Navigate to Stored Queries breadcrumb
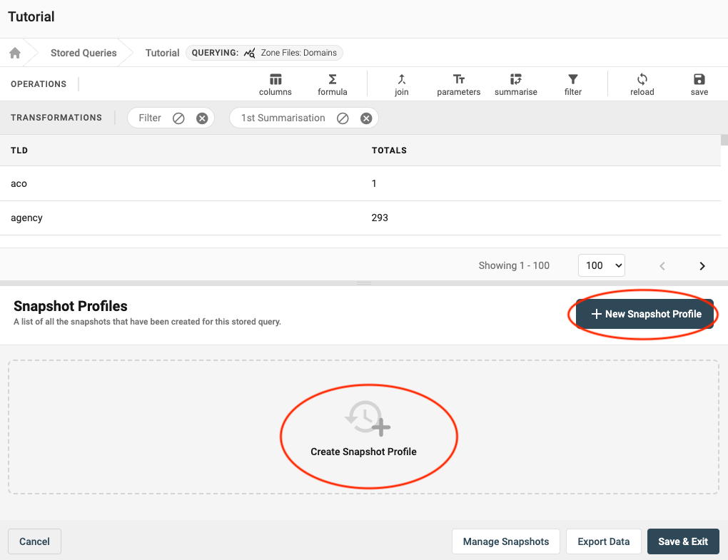Screen dimensions: 728x560 [84, 53]
